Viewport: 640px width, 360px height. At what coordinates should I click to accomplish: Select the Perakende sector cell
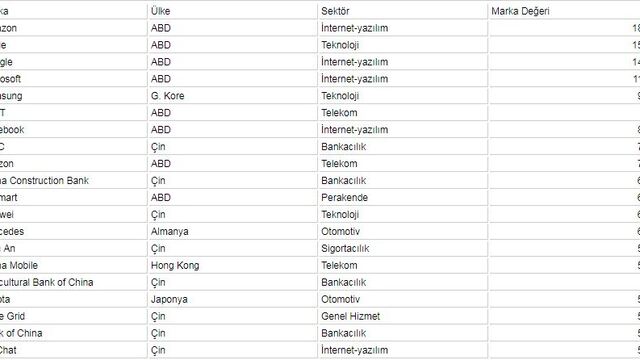344,198
